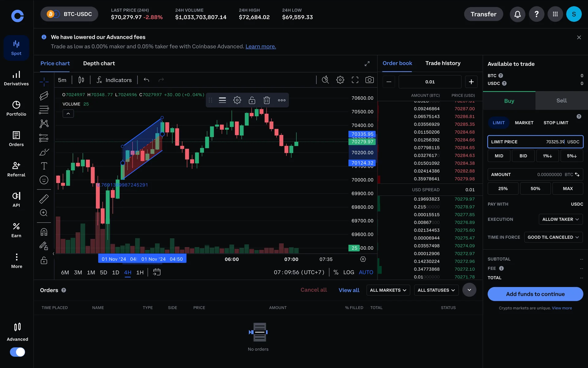588x368 pixels.
Task: Select the text annotation tool
Action: [44, 166]
